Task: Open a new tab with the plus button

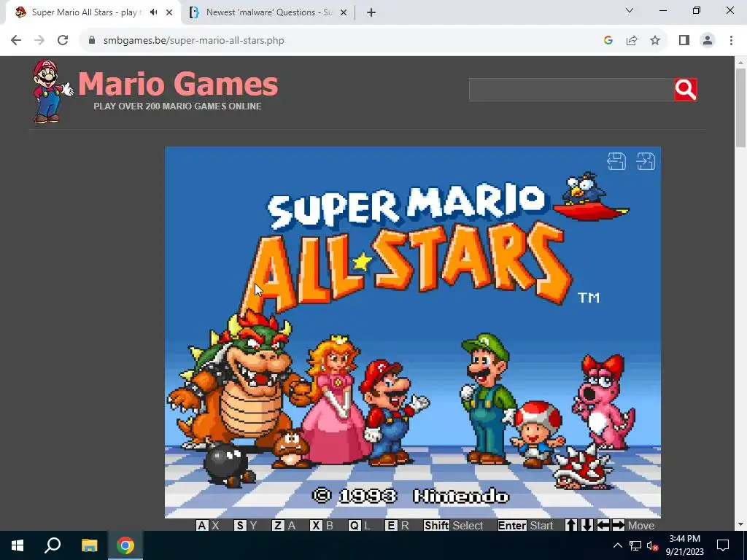Action: point(371,12)
